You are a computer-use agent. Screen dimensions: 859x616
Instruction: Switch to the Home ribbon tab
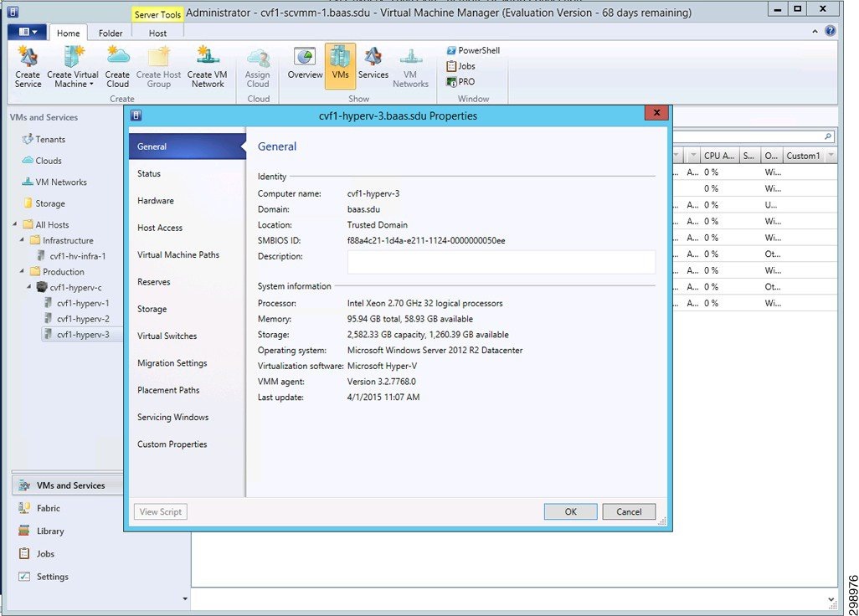pyautogui.click(x=68, y=33)
